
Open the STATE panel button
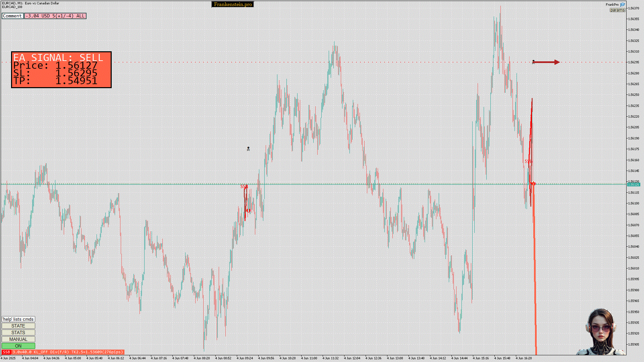click(18, 326)
